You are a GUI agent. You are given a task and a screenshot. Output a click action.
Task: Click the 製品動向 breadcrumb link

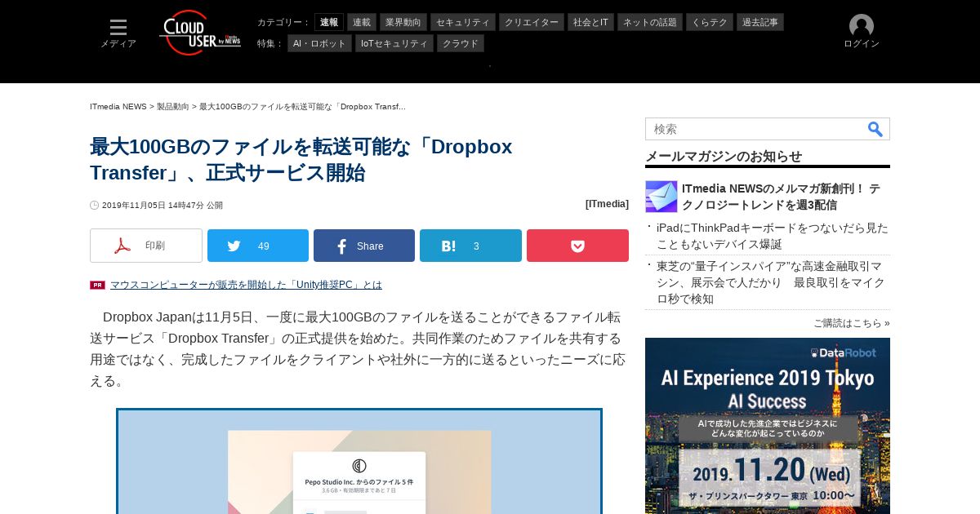tap(173, 107)
